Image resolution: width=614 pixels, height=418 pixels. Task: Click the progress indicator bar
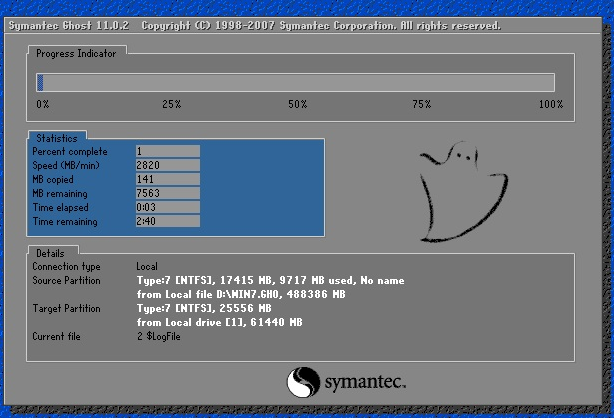(295, 83)
